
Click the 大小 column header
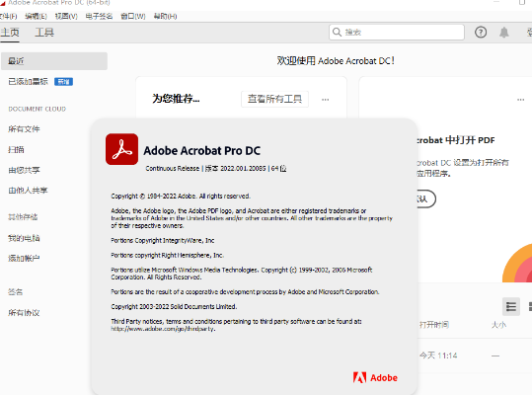[498, 325]
